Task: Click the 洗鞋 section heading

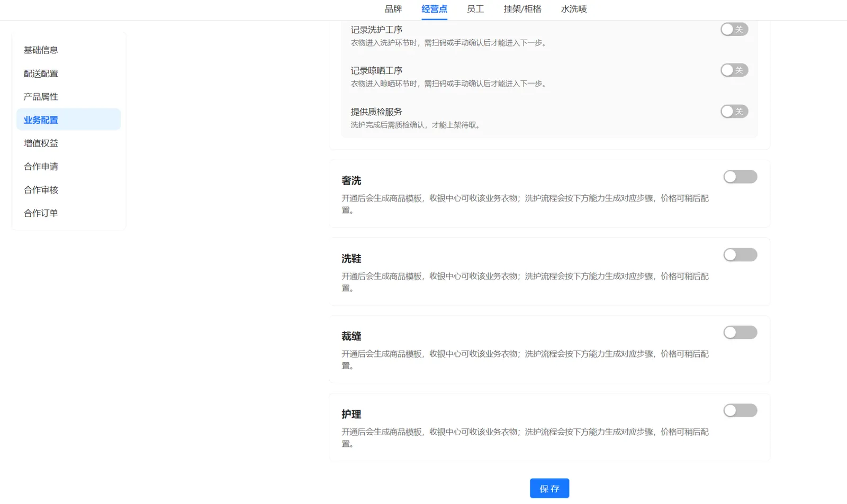Action: pos(352,259)
